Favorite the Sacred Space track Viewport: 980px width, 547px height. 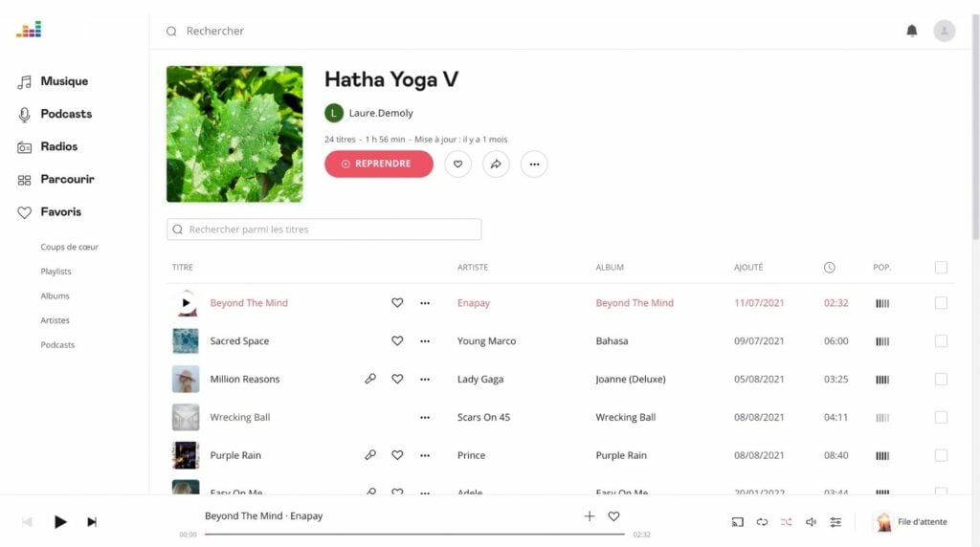click(x=397, y=341)
